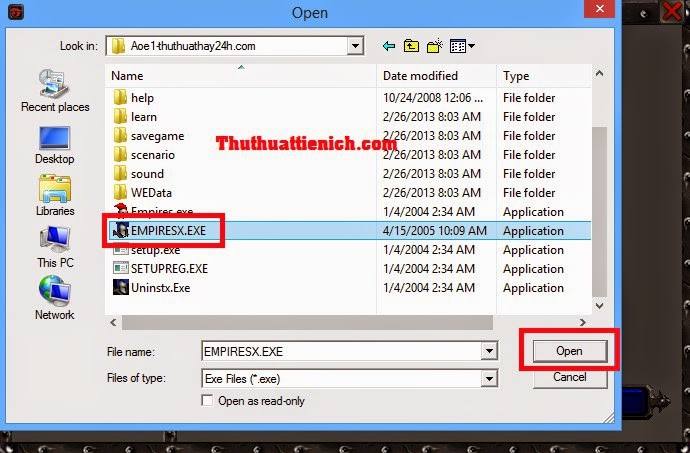Viewport: 690px width, 453px height.
Task: Close the Open dialog
Action: [x=599, y=8]
